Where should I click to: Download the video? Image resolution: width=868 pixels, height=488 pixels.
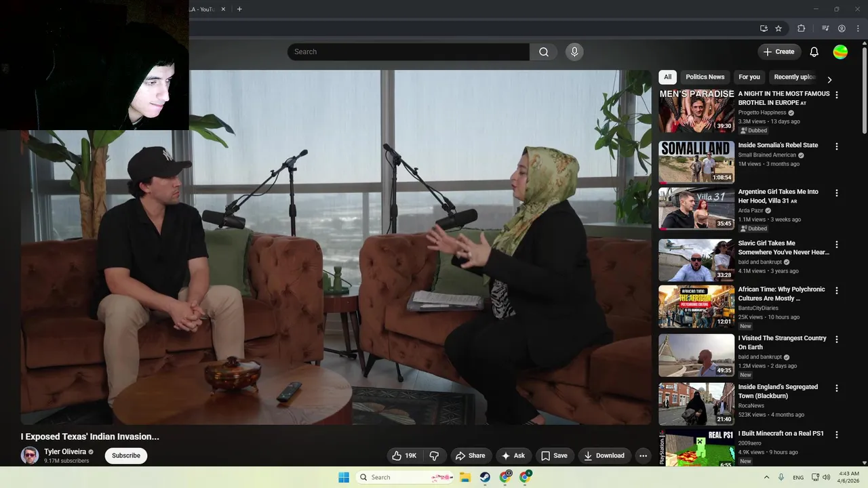(x=604, y=455)
